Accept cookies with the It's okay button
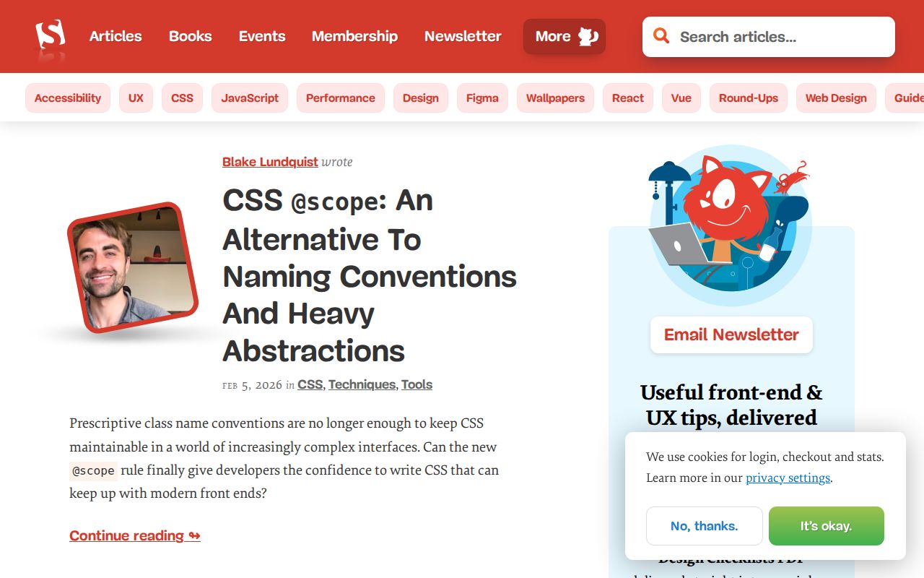 pyautogui.click(x=826, y=526)
